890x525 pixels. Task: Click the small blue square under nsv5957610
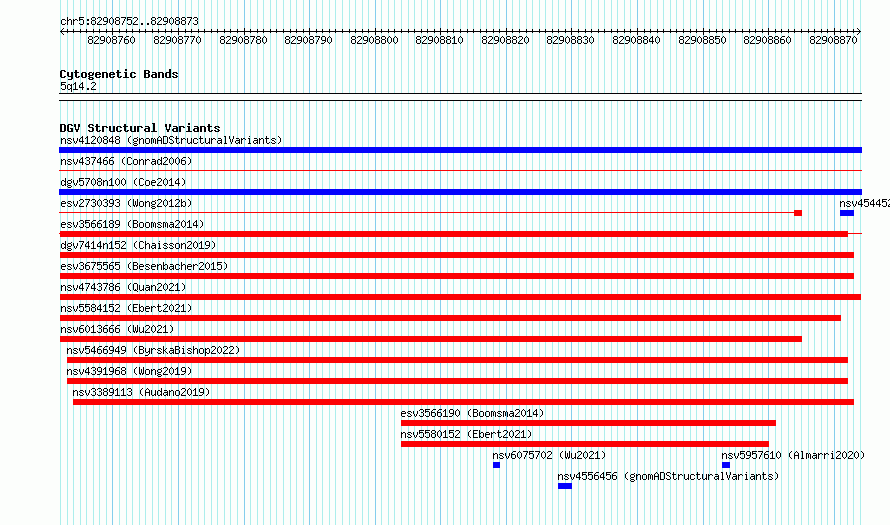725,465
